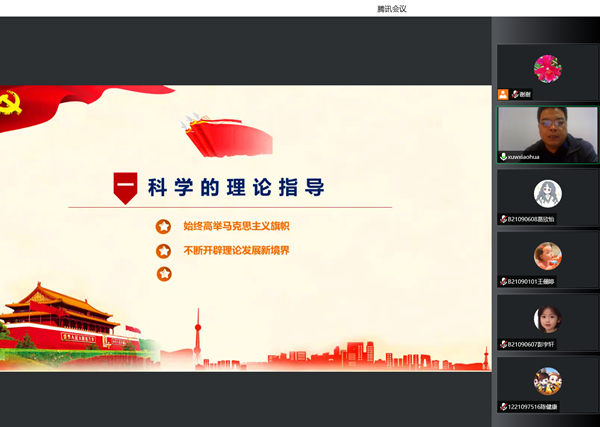The height and width of the screenshot is (427, 600).
Task: Click muted mic icon next to host badge
Action: (515, 94)
